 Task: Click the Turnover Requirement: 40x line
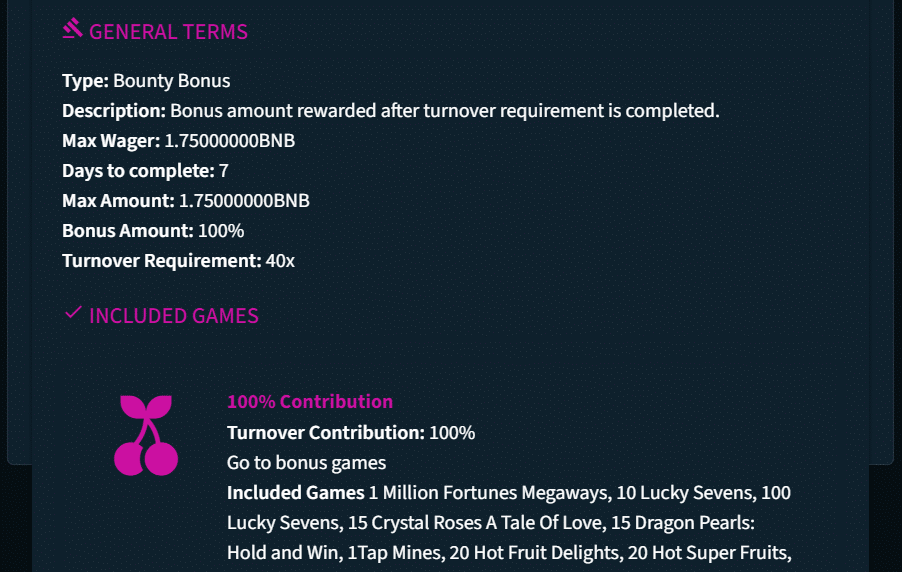click(x=178, y=261)
